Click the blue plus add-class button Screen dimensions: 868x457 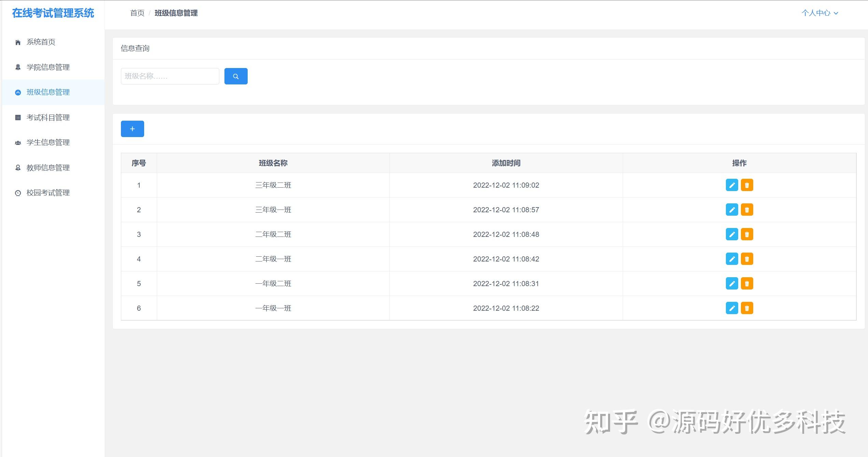pyautogui.click(x=132, y=129)
